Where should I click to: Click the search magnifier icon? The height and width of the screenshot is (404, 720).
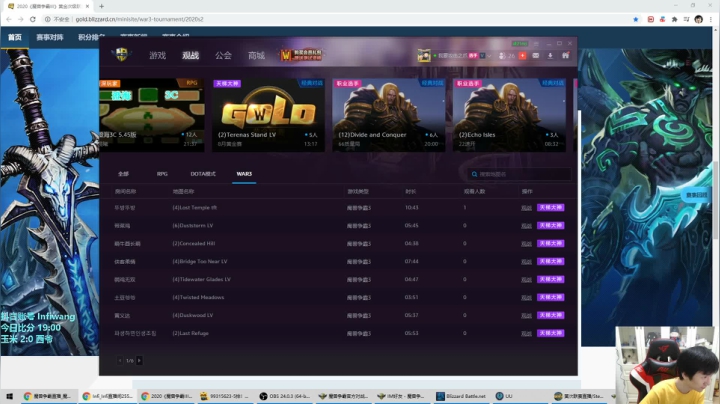pyautogui.click(x=474, y=174)
